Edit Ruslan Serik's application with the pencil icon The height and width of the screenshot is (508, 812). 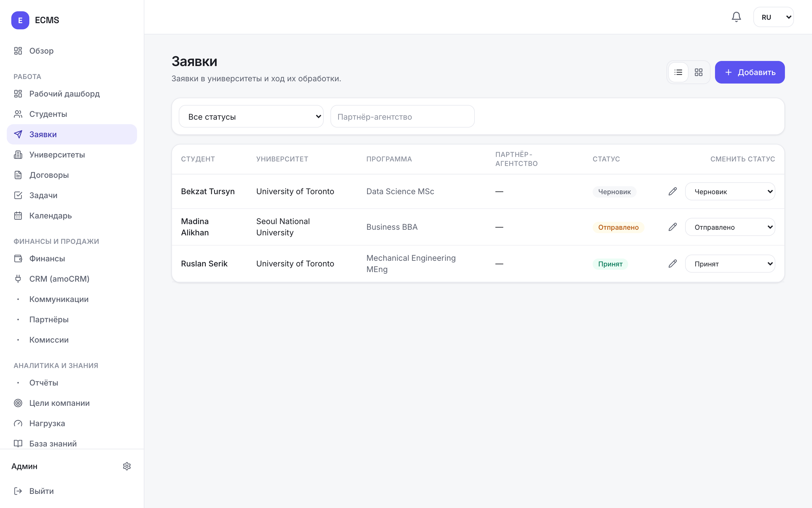click(672, 264)
